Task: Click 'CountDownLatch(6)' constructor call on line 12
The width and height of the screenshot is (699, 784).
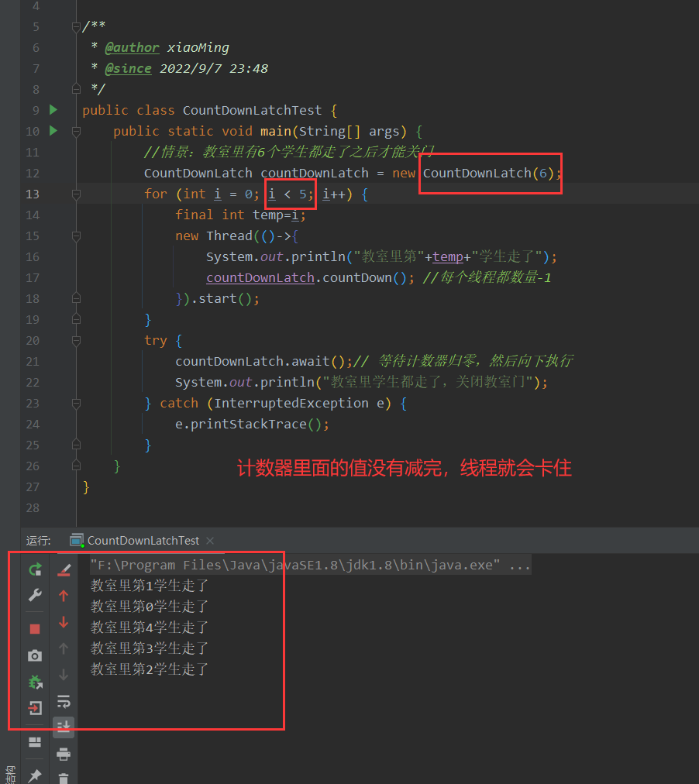Action: (489, 173)
